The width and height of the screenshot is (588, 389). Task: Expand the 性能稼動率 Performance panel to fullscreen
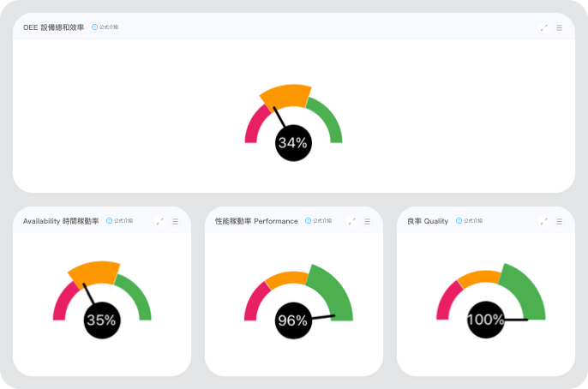pyautogui.click(x=352, y=221)
